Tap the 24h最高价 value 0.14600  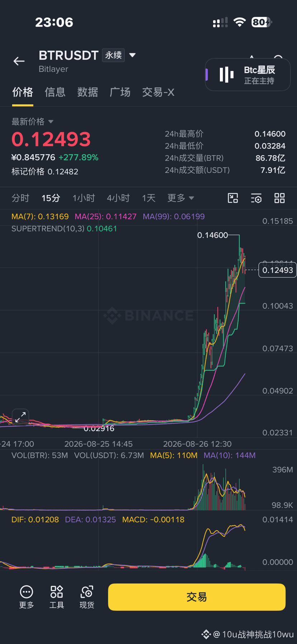tap(270, 134)
